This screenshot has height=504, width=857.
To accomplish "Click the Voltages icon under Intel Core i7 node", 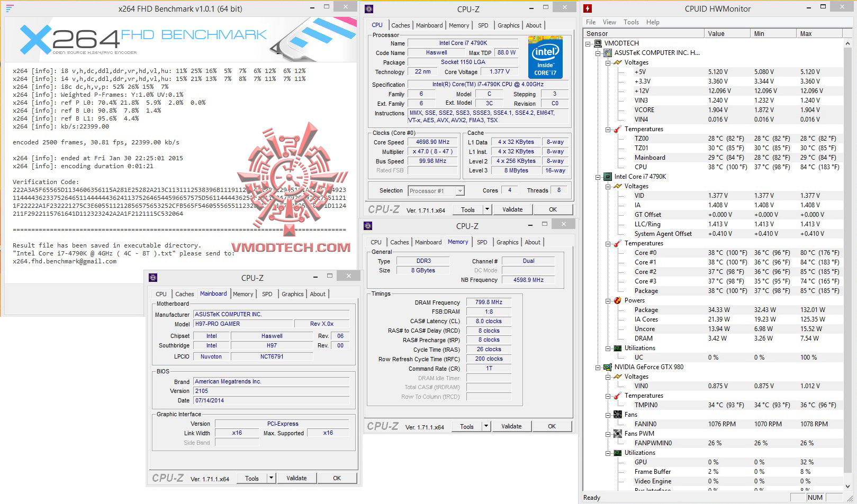I will click(618, 186).
